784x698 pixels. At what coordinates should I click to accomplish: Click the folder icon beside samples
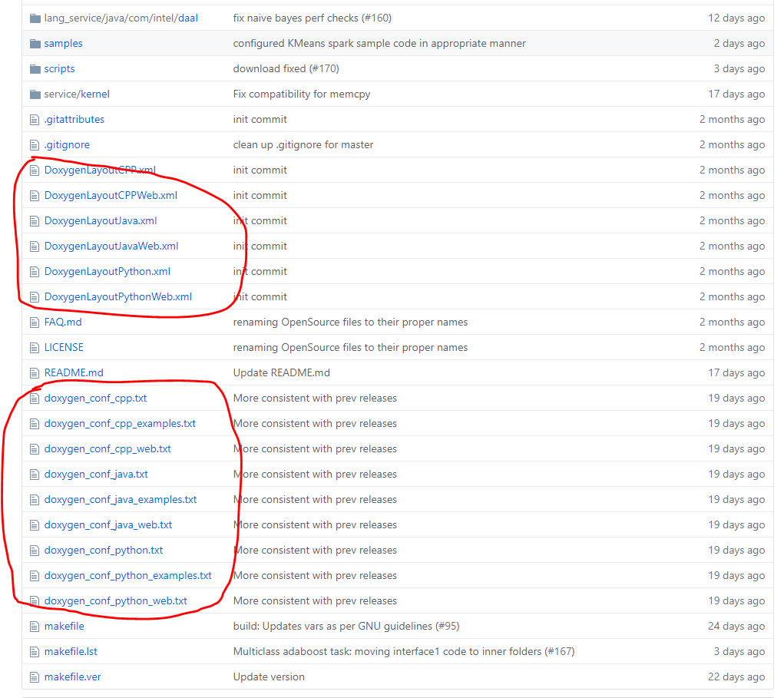pyautogui.click(x=35, y=43)
